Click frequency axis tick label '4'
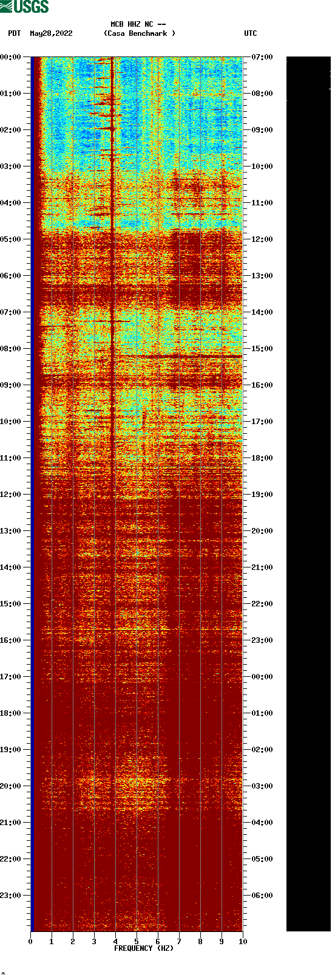The height and width of the screenshot is (980, 335). (115, 942)
